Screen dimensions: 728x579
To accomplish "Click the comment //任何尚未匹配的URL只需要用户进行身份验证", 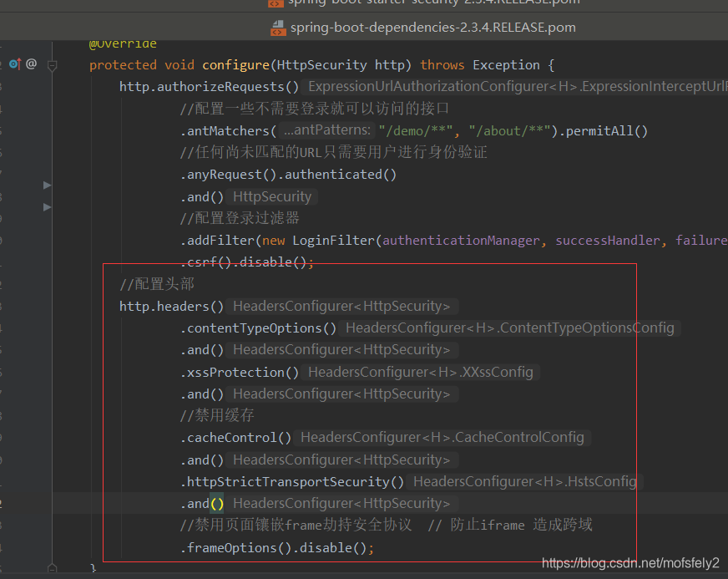I will tap(333, 153).
